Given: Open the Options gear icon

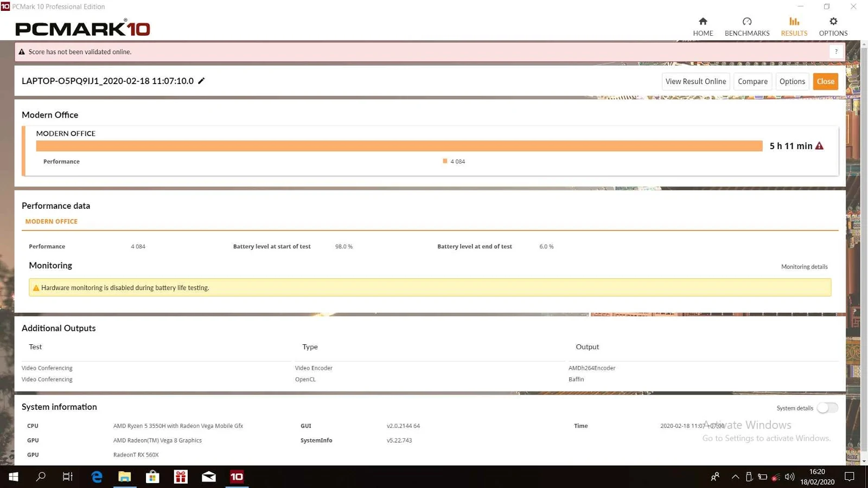Looking at the screenshot, I should [833, 22].
